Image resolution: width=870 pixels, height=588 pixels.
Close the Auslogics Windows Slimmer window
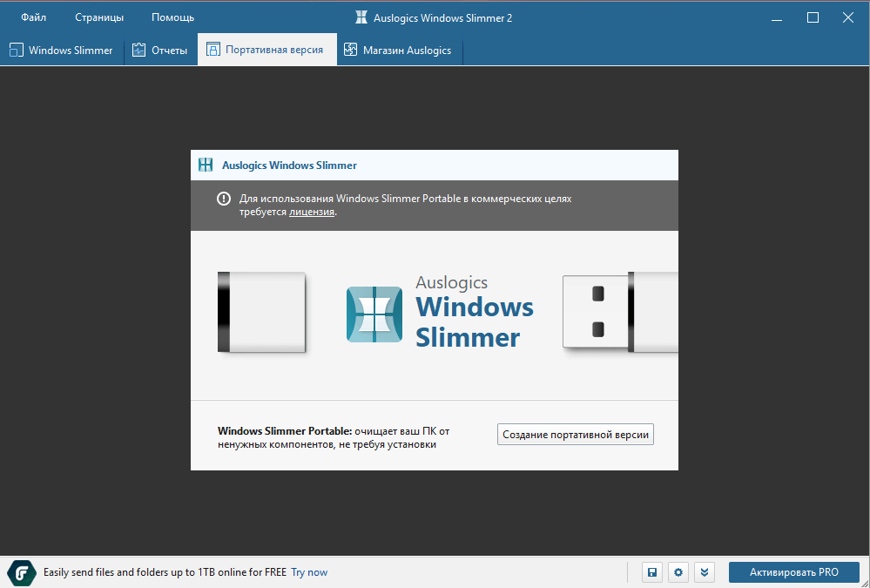pyautogui.click(x=848, y=17)
